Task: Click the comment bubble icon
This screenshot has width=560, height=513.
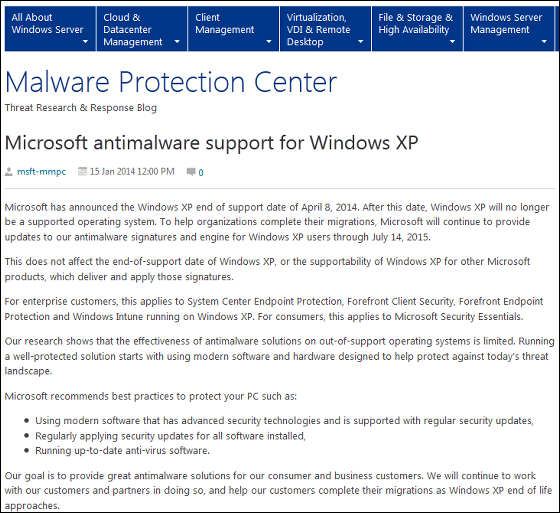Action: (x=191, y=172)
